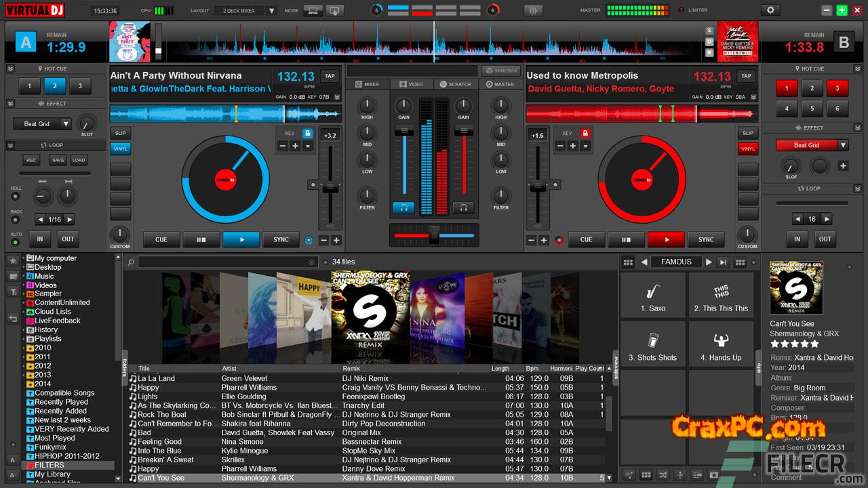This screenshot has width=868, height=488.
Task: Click deck B headphone cue icon
Action: coord(463,207)
